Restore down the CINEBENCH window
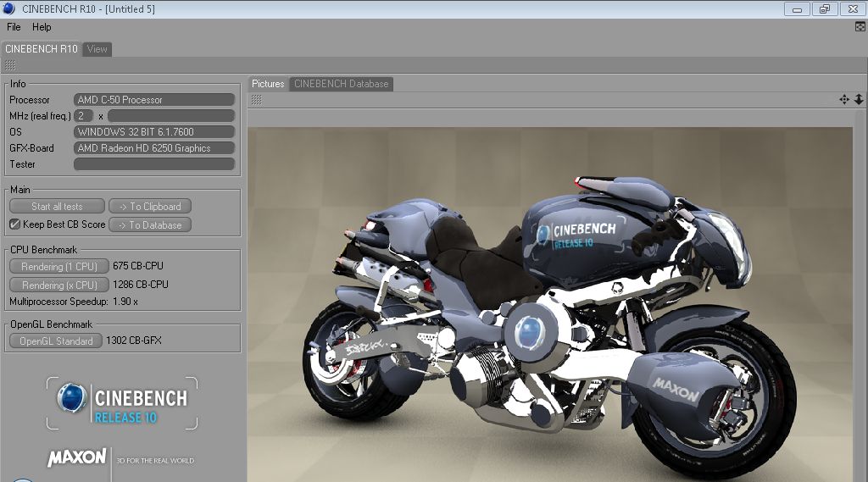This screenshot has height=482, width=868. 825,8
